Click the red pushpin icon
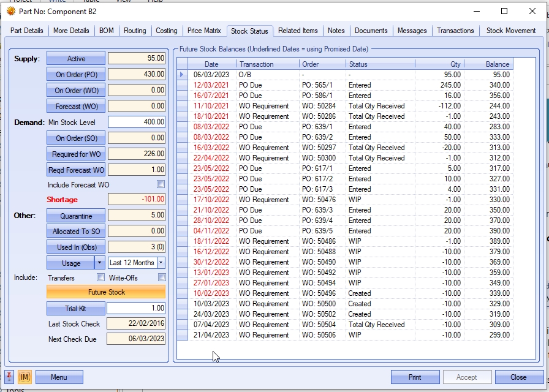The width and height of the screenshot is (549, 392). pyautogui.click(x=10, y=377)
